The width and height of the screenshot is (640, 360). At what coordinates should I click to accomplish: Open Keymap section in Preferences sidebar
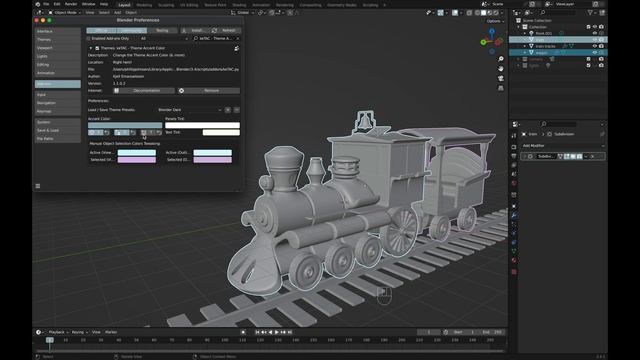58,111
